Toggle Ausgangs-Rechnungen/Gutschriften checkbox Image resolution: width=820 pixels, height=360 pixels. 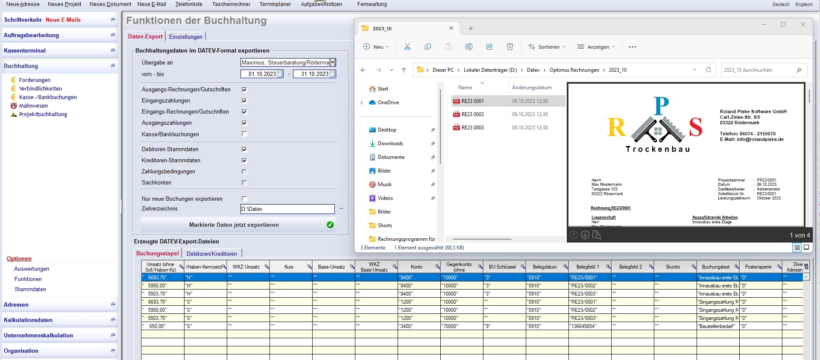click(x=244, y=89)
